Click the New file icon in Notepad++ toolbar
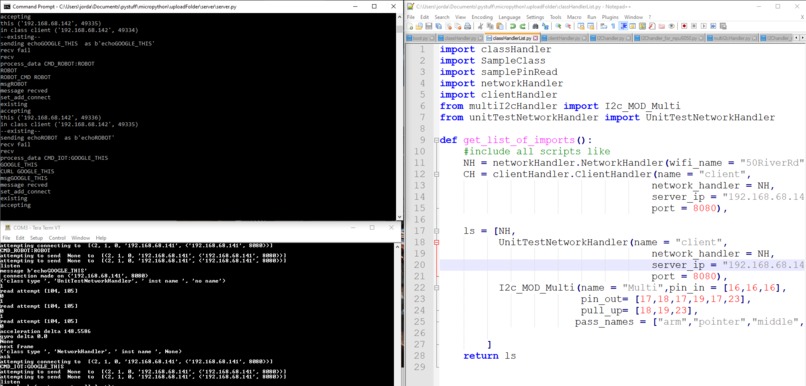Image resolution: width=806 pixels, height=386 pixels. [x=410, y=26]
